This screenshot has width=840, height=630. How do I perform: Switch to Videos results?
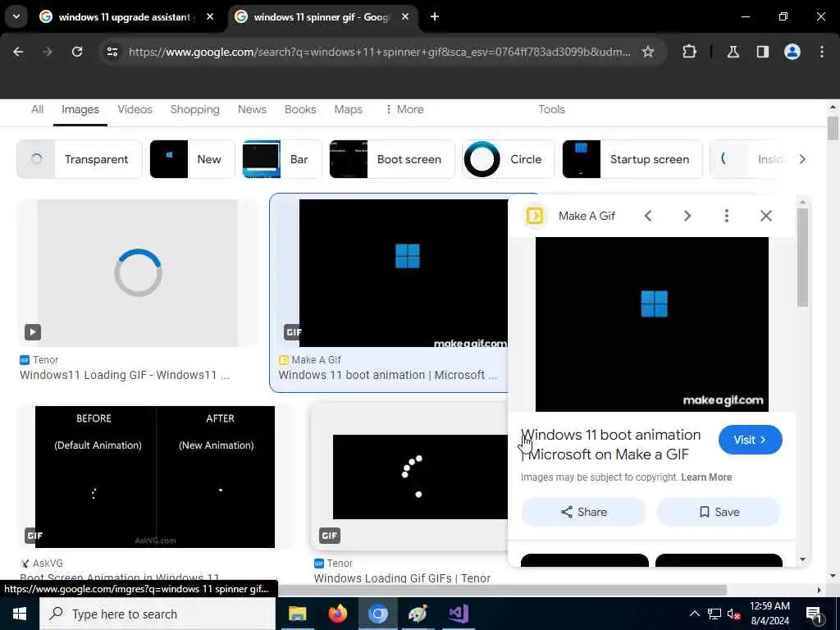[x=135, y=109]
